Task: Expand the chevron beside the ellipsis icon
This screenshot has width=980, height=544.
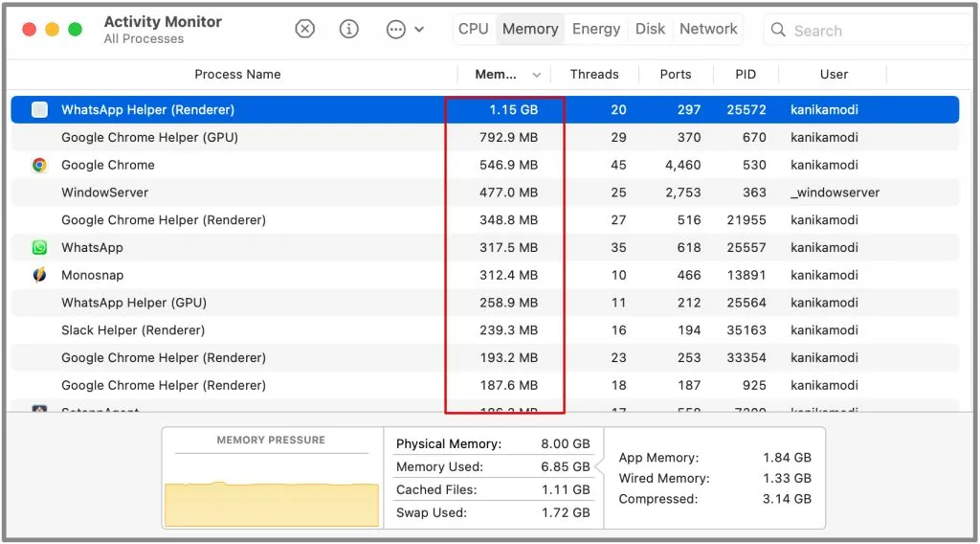Action: [x=419, y=30]
